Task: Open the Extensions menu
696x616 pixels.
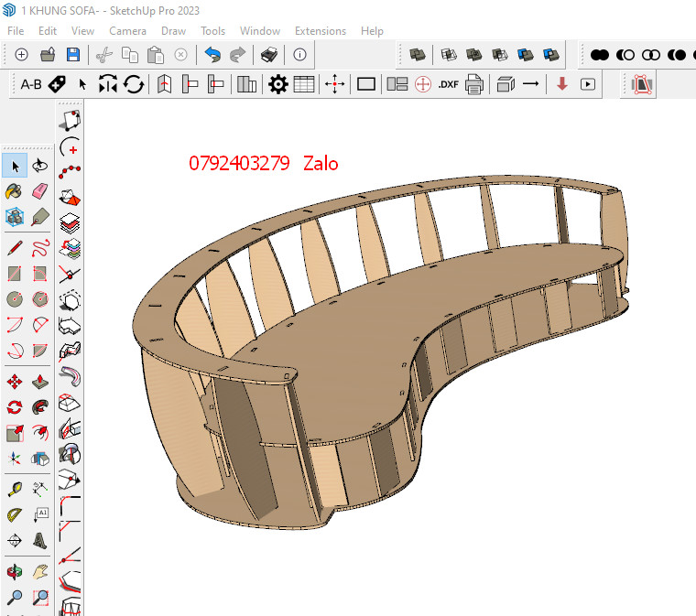Action: point(320,30)
